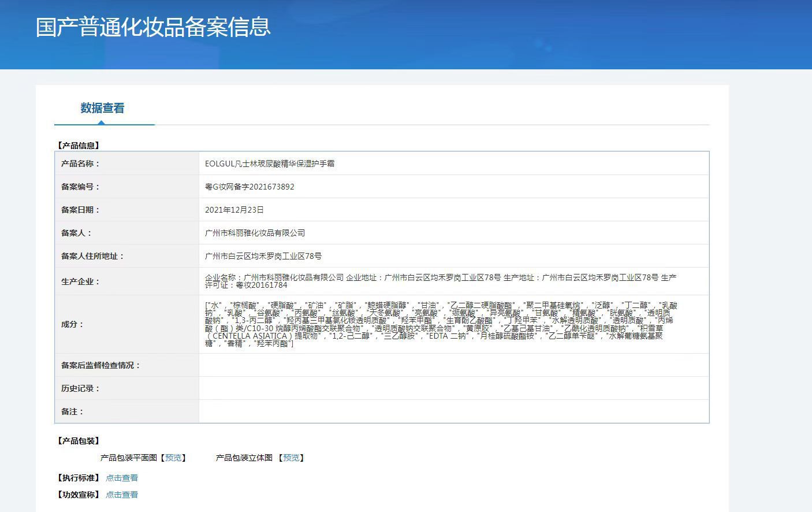Select the product name EOLGUL凡士林玻尿酸精华保湿护手霜
Screen dimensions: 812x512
click(x=270, y=164)
